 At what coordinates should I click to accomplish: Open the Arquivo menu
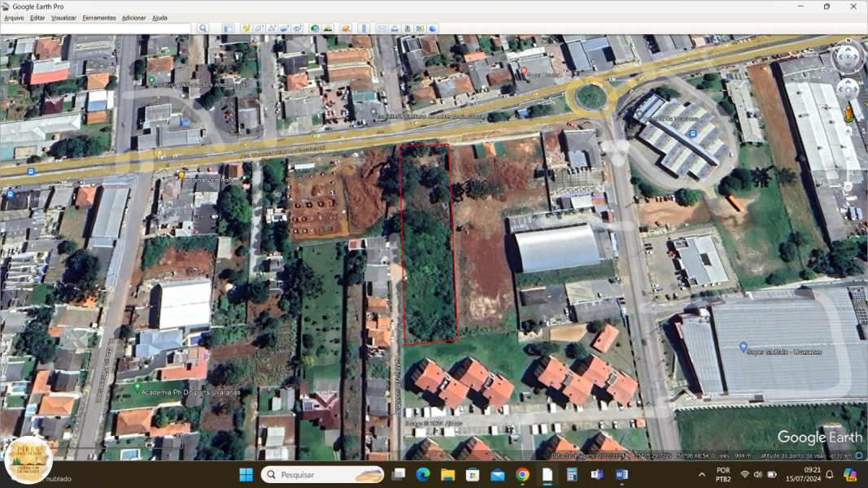coord(14,17)
